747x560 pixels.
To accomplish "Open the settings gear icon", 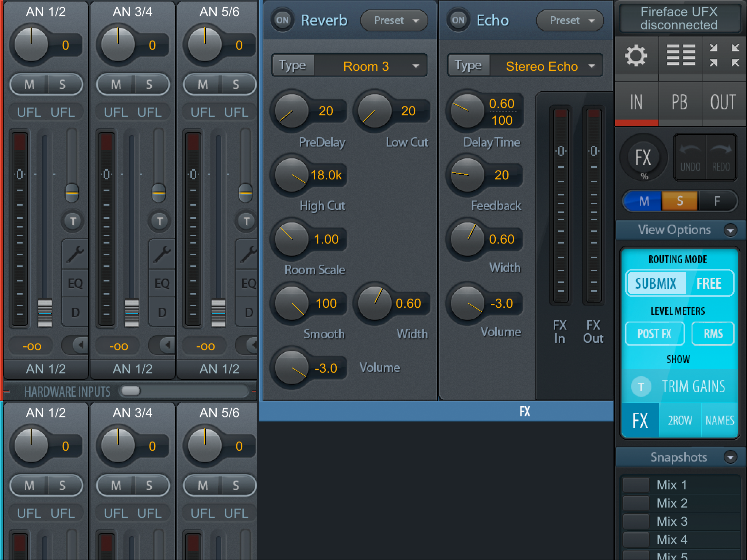I will (x=636, y=56).
